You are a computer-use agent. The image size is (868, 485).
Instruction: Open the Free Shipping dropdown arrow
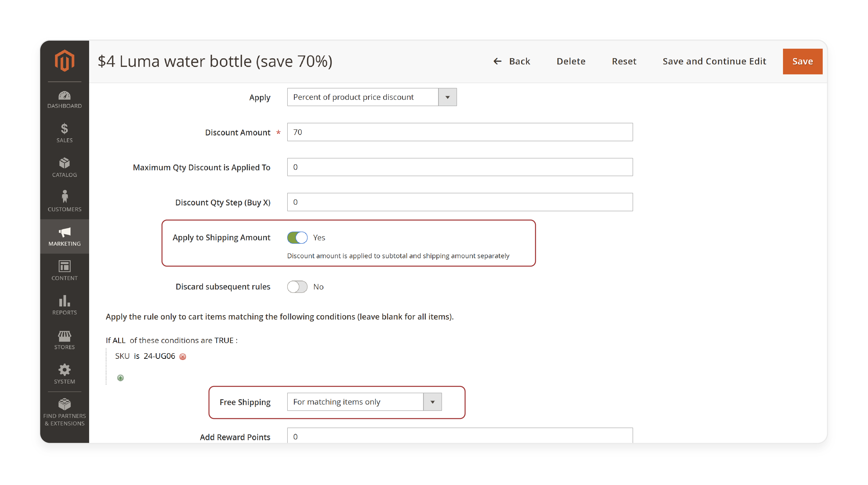tap(432, 402)
